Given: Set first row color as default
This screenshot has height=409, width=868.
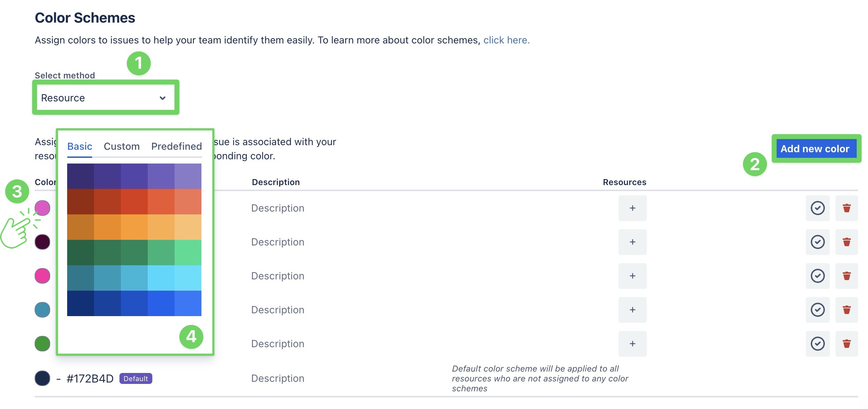Looking at the screenshot, I should tap(817, 208).
